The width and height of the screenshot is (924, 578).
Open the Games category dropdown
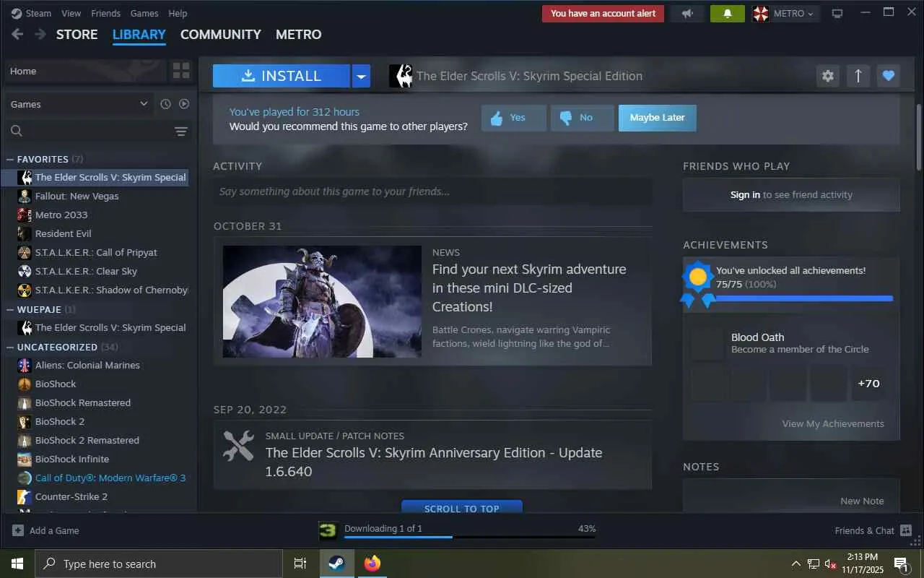[x=79, y=104]
